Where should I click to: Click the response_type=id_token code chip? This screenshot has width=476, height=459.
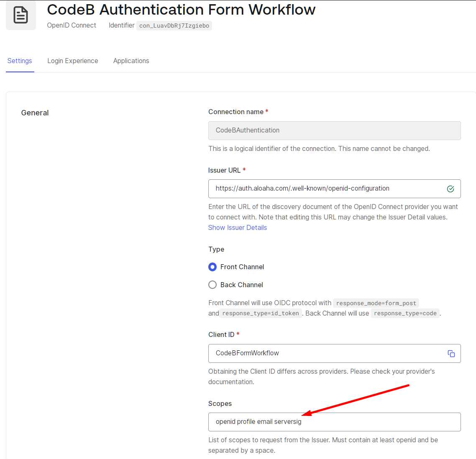pos(260,313)
